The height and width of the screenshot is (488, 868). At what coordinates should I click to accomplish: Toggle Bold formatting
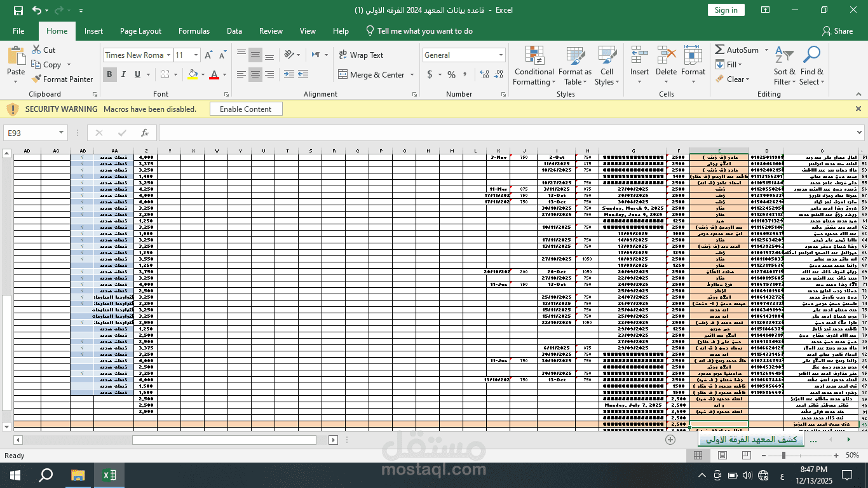click(109, 74)
